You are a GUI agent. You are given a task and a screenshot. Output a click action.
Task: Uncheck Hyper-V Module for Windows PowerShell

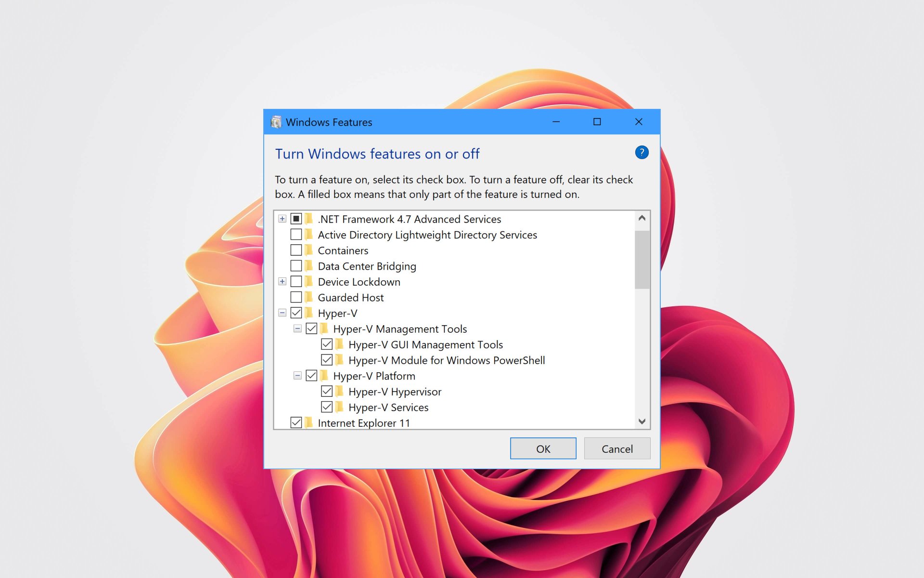click(327, 360)
